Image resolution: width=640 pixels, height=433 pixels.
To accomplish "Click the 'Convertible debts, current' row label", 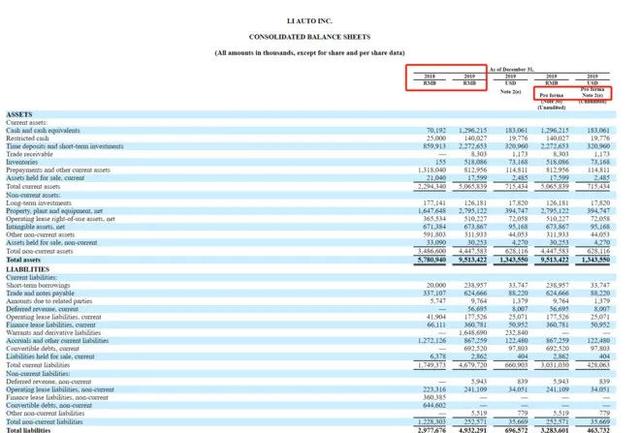I will tap(42, 349).
